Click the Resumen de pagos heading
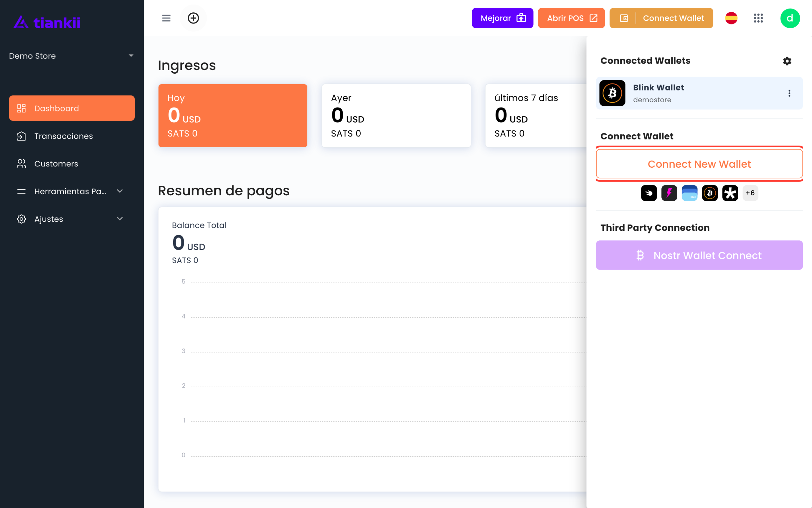The height and width of the screenshot is (508, 812). pos(224,190)
